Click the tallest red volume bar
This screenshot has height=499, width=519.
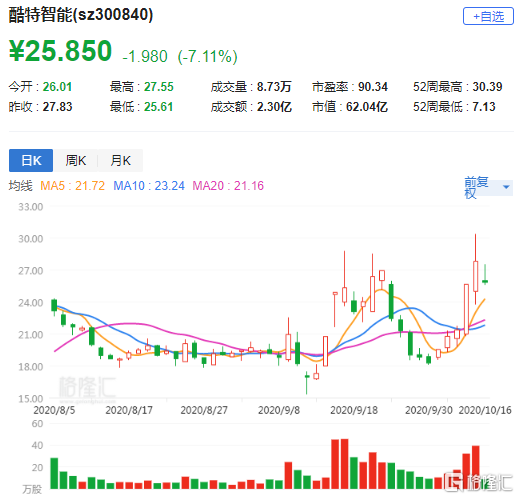pyautogui.click(x=344, y=464)
